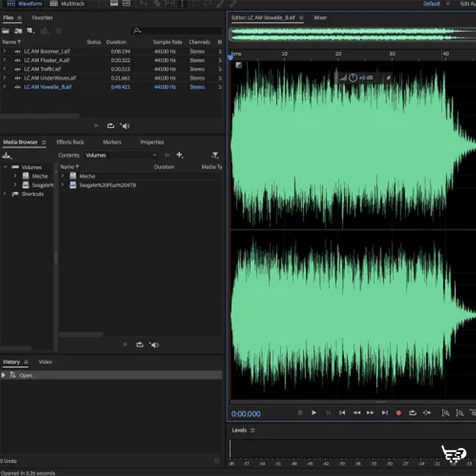Viewport: 476px width, 476px height.
Task: Click the Open File folder icon in Files panel
Action: [x=6, y=31]
